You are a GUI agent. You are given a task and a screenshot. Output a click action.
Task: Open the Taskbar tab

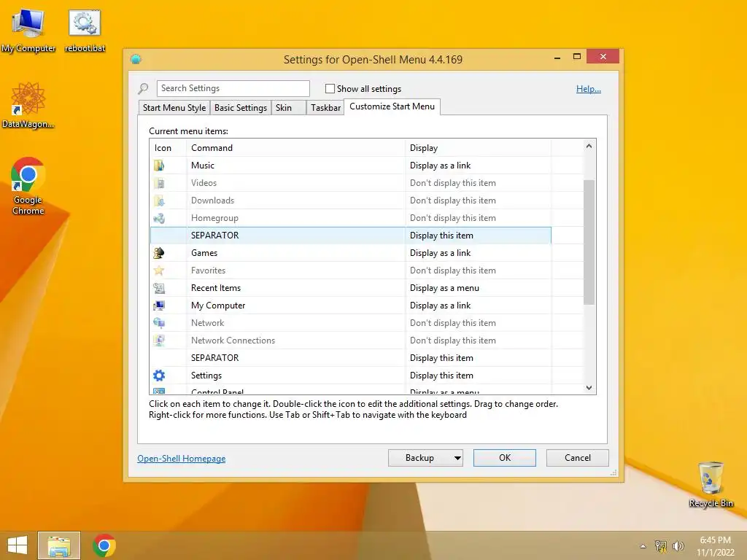coord(325,108)
